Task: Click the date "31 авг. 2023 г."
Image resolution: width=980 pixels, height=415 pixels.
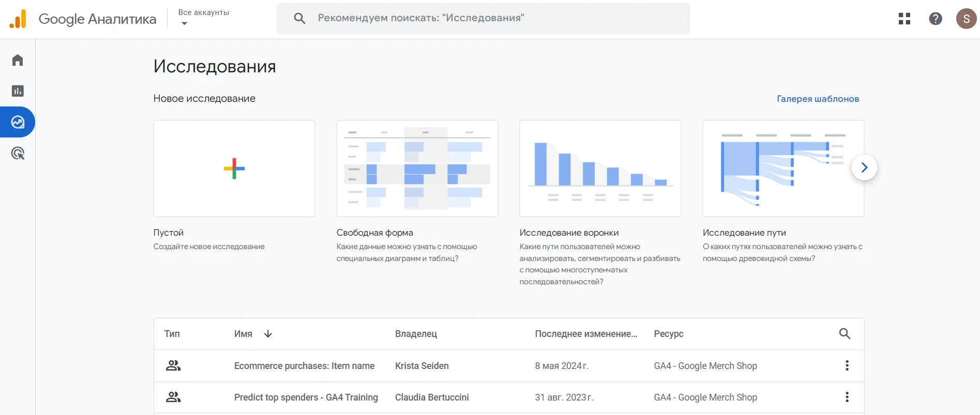Action: [x=564, y=397]
